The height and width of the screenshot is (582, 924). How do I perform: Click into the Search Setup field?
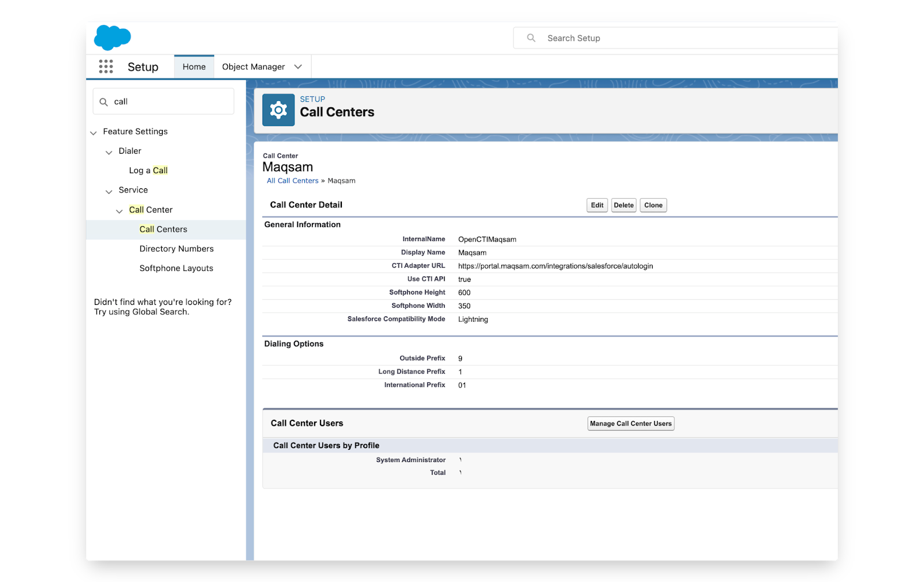click(676, 38)
